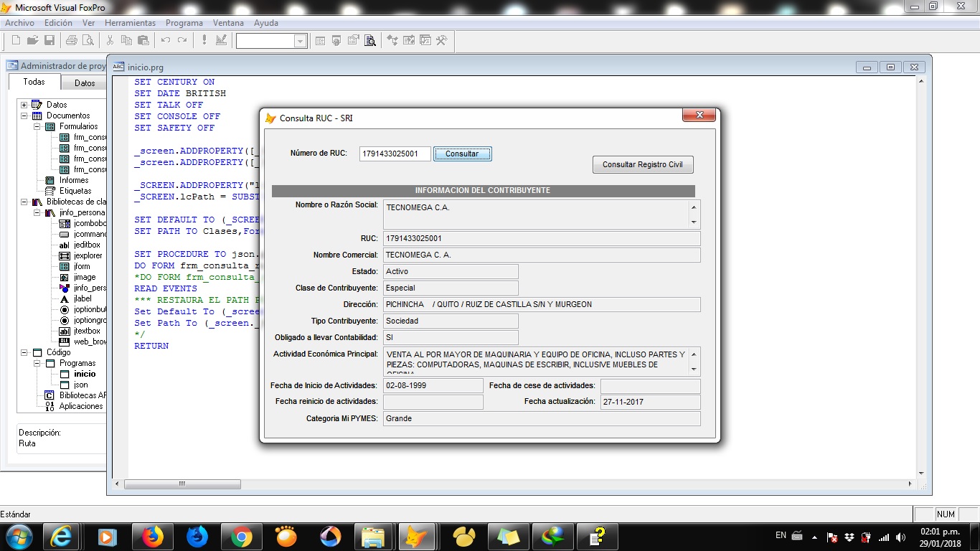Open the Document View magnifier icon

(x=370, y=41)
